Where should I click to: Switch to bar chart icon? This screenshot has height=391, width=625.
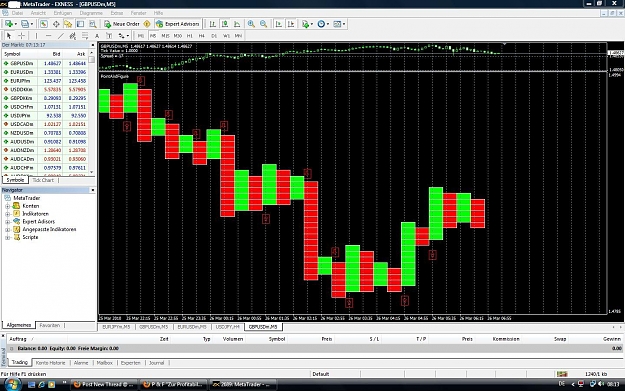[x=213, y=24]
